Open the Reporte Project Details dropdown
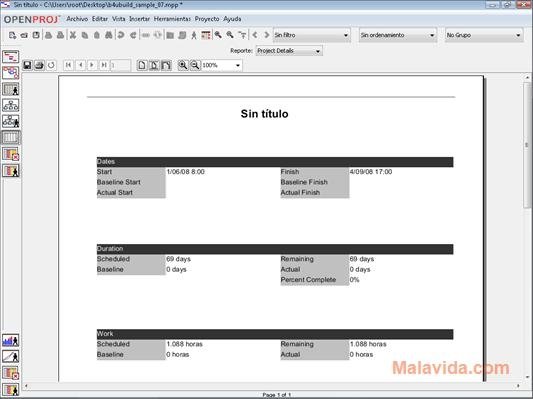The width and height of the screenshot is (533, 399). coord(289,51)
